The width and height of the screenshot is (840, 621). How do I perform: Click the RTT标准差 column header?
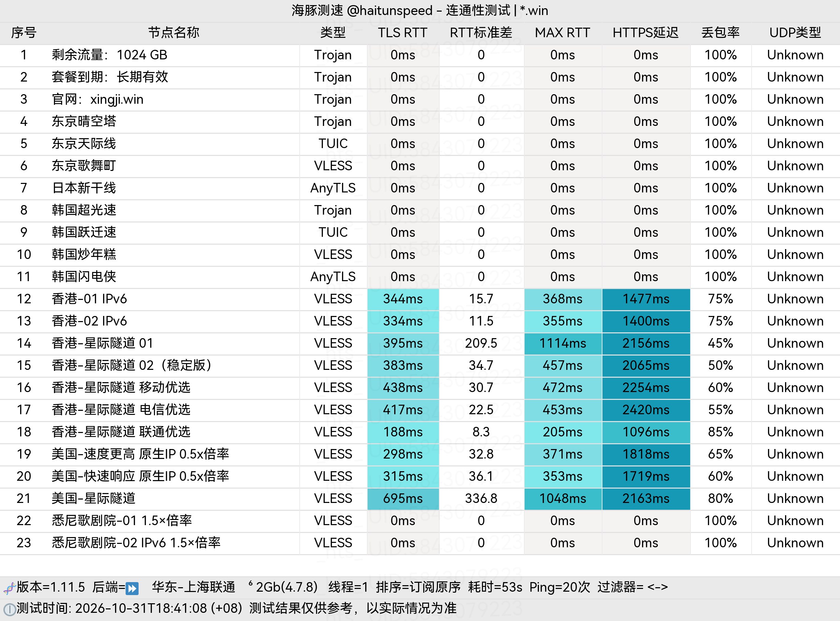pos(481,33)
